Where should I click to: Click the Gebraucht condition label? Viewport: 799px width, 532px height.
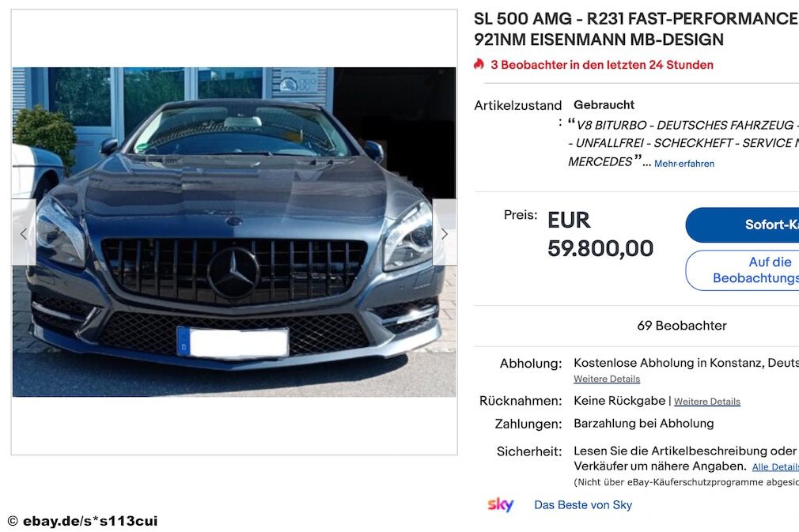(x=604, y=105)
